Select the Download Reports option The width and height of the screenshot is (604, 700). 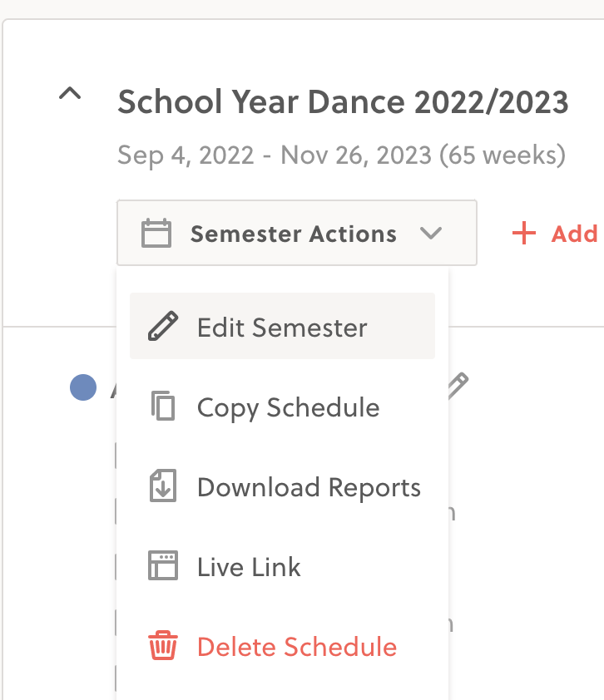(309, 486)
